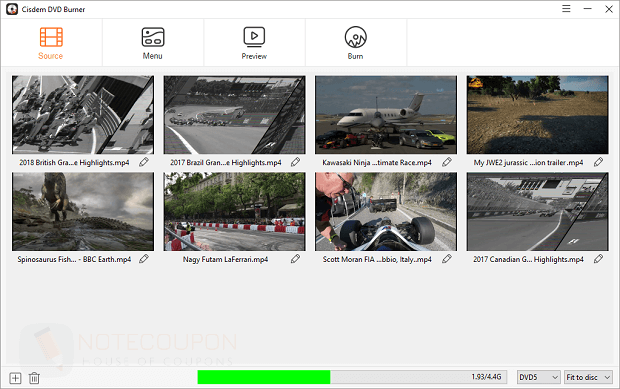The height and width of the screenshot is (389, 620).
Task: Select the Kawasaki Ninja private jet thumbnail
Action: [386, 115]
